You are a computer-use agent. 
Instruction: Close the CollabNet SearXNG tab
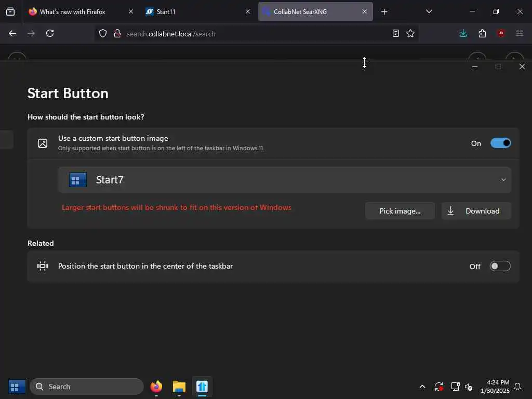(x=364, y=11)
